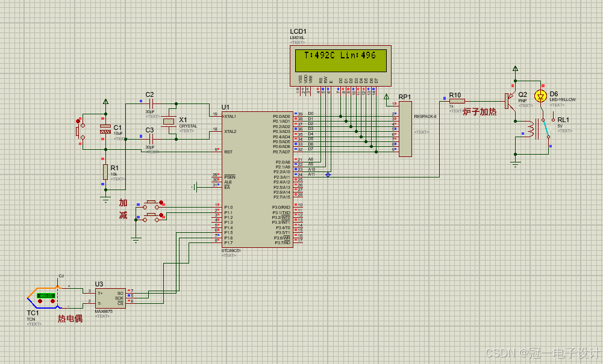This screenshot has width=603, height=364.
Task: Click the P0.0/AD0 pin label on U1
Action: (x=281, y=116)
